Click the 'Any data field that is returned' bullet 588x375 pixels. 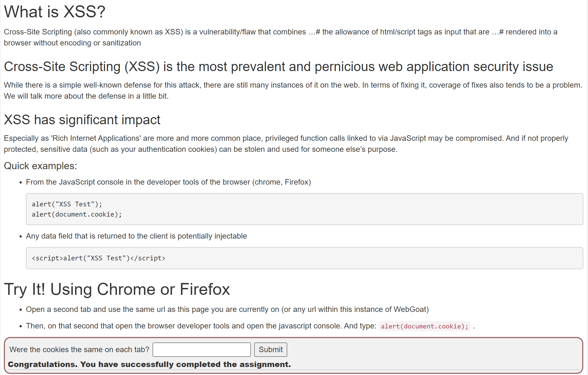(136, 236)
